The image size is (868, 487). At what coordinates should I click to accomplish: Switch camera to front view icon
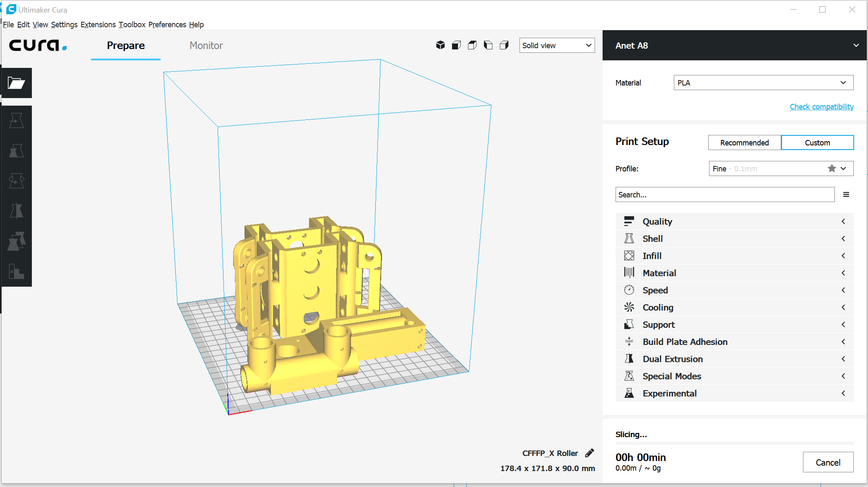(x=456, y=45)
